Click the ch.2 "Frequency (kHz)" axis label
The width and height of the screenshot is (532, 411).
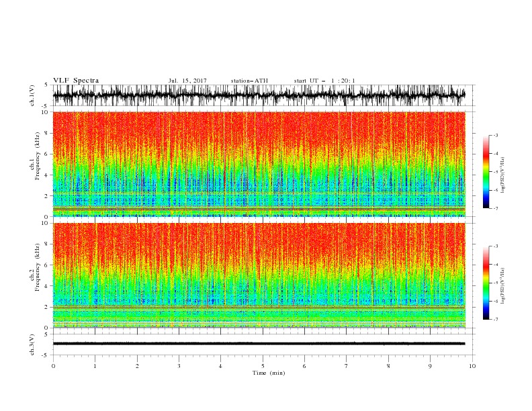click(x=38, y=267)
